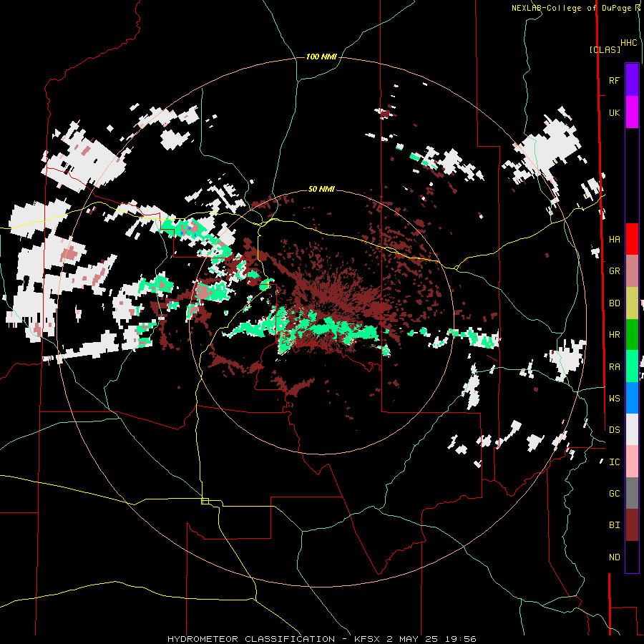Click the HHC product code label
This screenshot has width=644, height=644.
click(x=629, y=43)
